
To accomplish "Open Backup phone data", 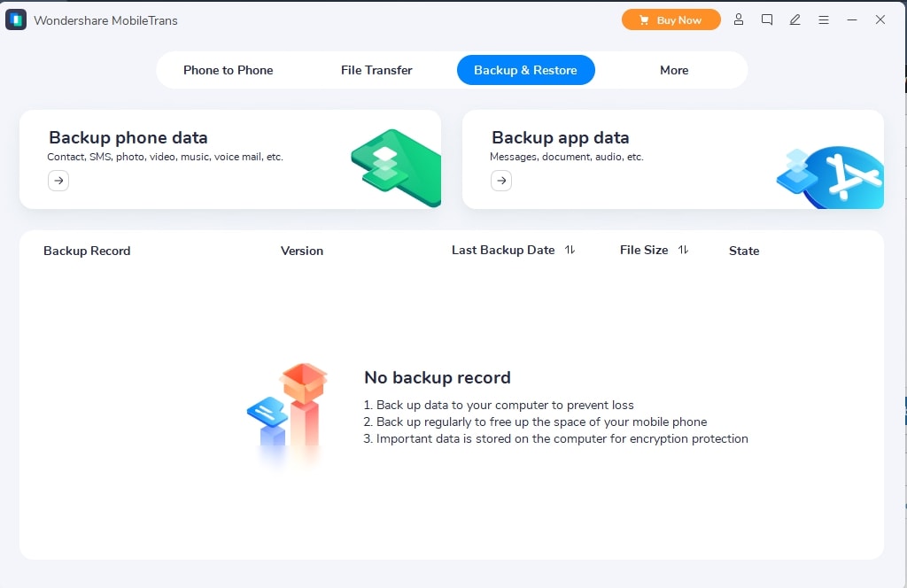I will point(128,138).
